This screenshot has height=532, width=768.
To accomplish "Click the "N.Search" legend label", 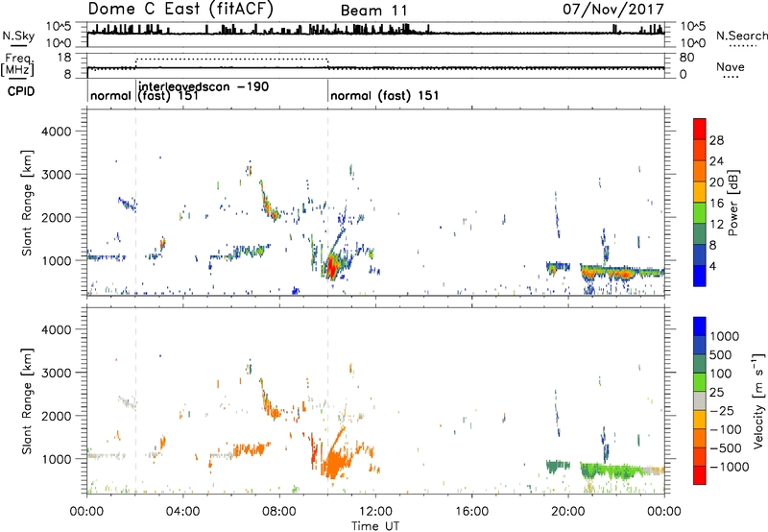I will tap(741, 36).
